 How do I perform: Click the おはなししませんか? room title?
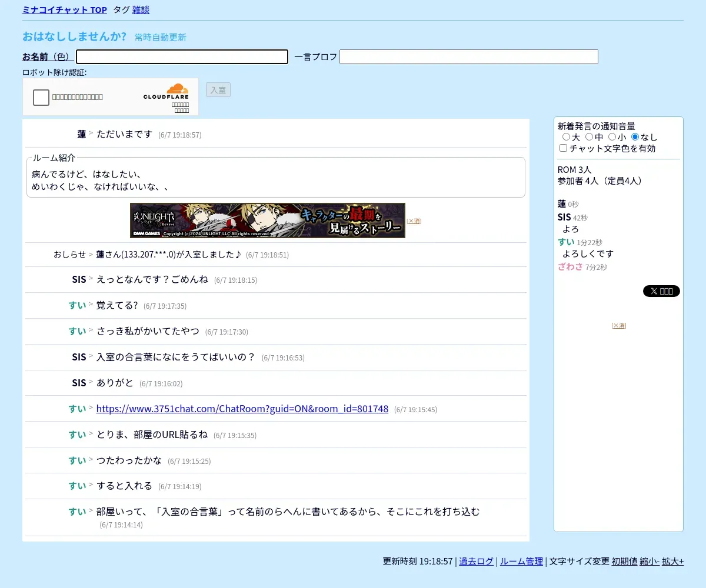[x=75, y=36]
